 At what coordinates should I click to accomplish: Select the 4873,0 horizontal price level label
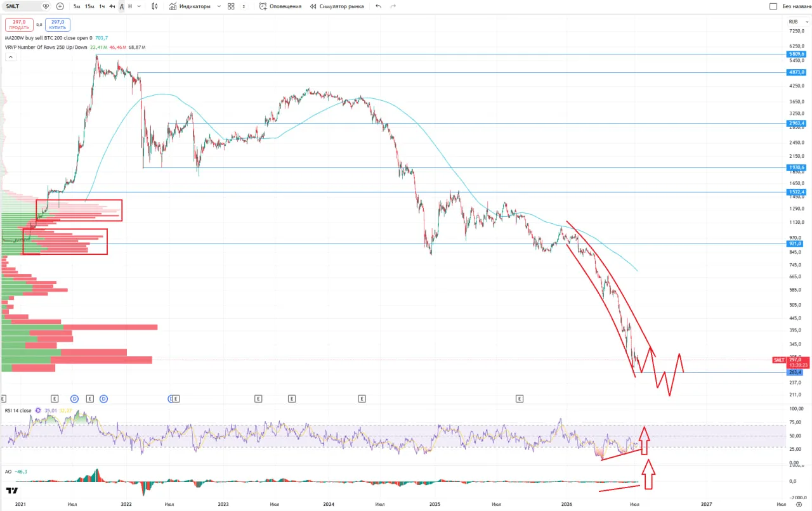pos(796,73)
